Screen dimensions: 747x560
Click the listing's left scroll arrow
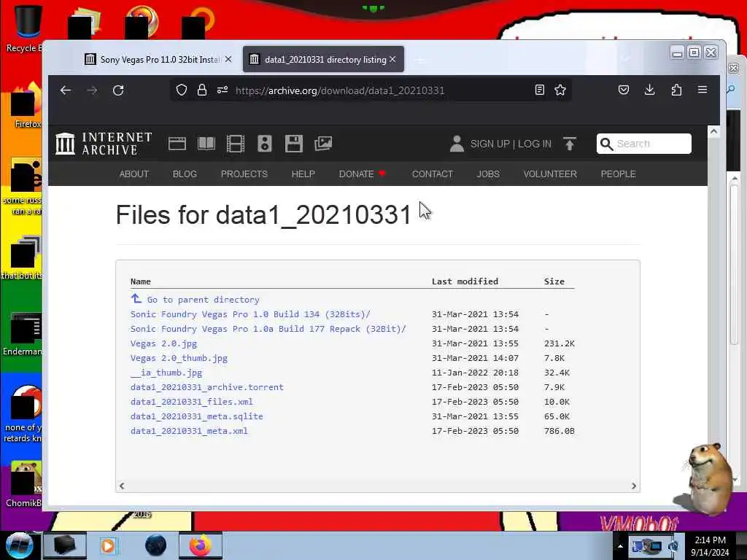tap(122, 486)
